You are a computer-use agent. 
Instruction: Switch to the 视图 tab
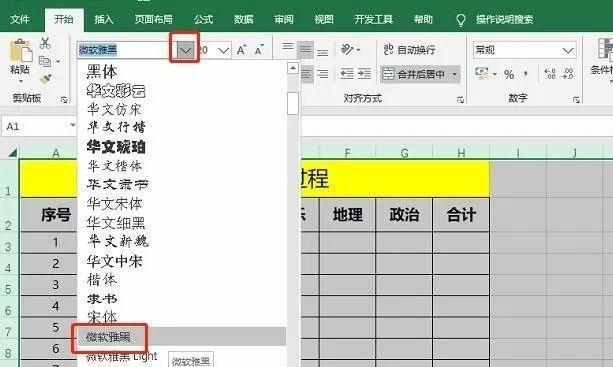[324, 19]
